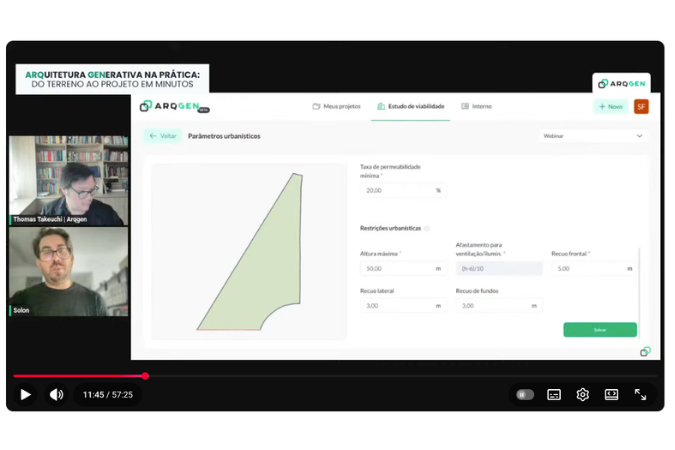Edit the Recuo de fundos field
This screenshot has width=675, height=450.
(x=499, y=306)
